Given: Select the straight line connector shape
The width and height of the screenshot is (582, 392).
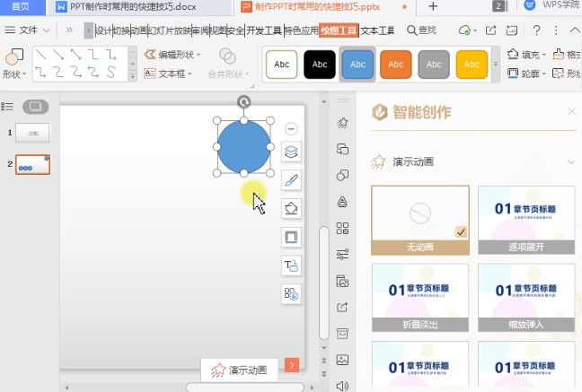Looking at the screenshot, I should (40, 55).
